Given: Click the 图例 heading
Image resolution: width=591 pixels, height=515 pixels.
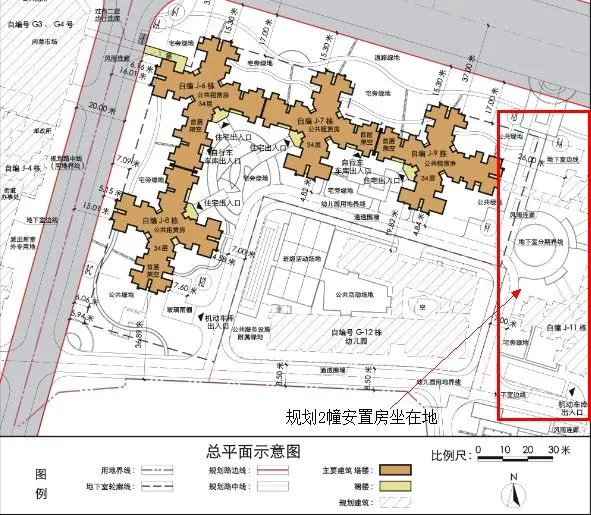Looking at the screenshot, I should pyautogui.click(x=41, y=484).
